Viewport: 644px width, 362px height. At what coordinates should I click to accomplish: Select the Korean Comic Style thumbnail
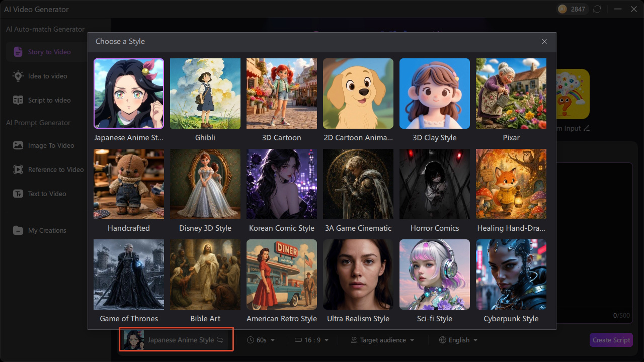[x=282, y=184]
